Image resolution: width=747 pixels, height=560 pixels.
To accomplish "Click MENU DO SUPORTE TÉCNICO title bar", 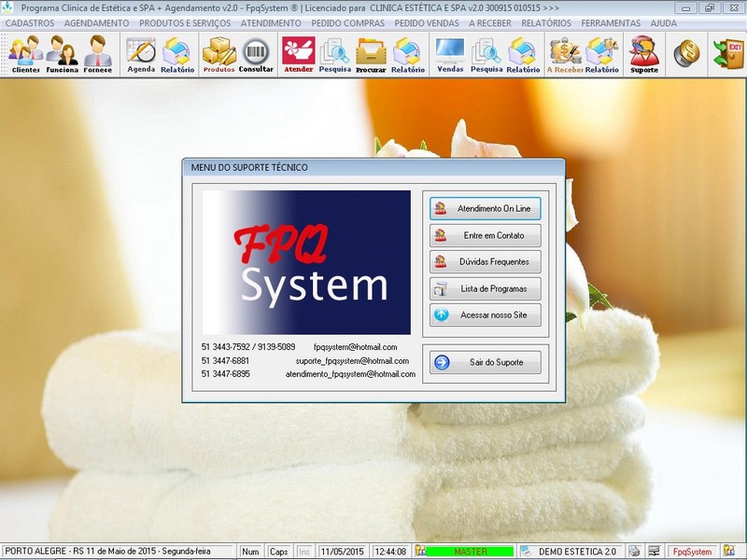I will coord(373,168).
